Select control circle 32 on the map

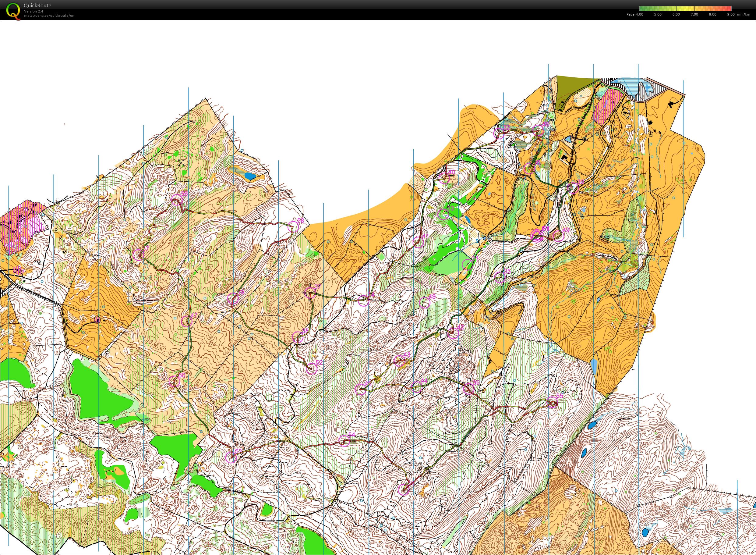[499, 133]
